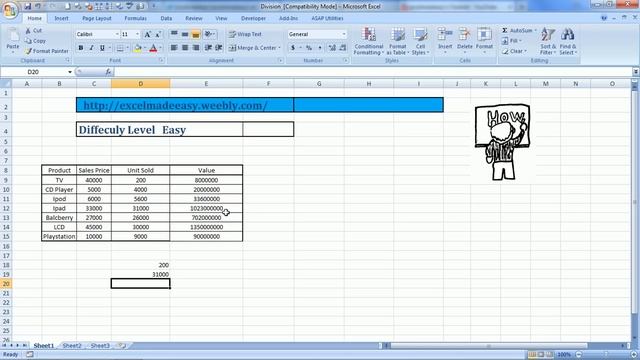The width and height of the screenshot is (640, 360).
Task: Open Cell Styles gallery
Action: point(420,41)
